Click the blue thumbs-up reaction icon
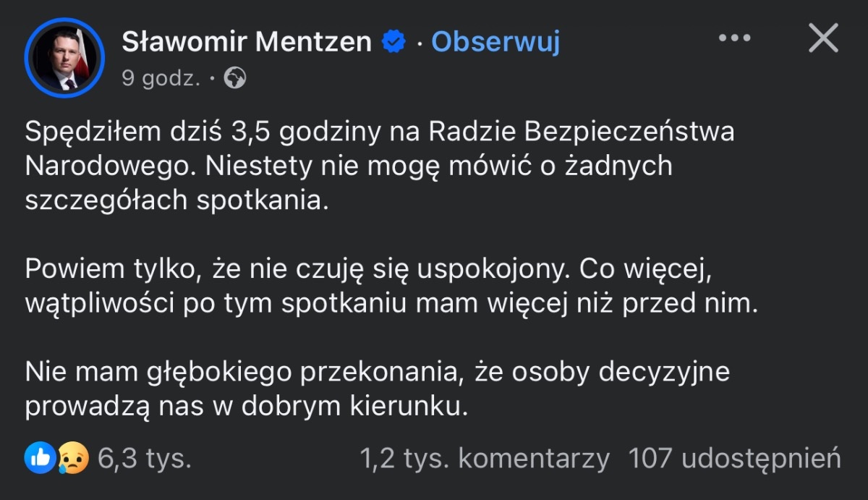This screenshot has width=868, height=500. coord(40,458)
